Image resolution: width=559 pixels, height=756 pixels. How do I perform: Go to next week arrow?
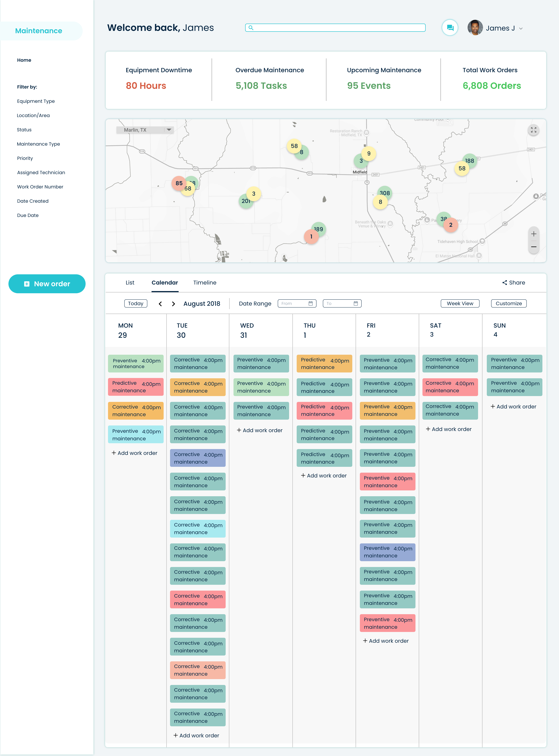click(173, 304)
